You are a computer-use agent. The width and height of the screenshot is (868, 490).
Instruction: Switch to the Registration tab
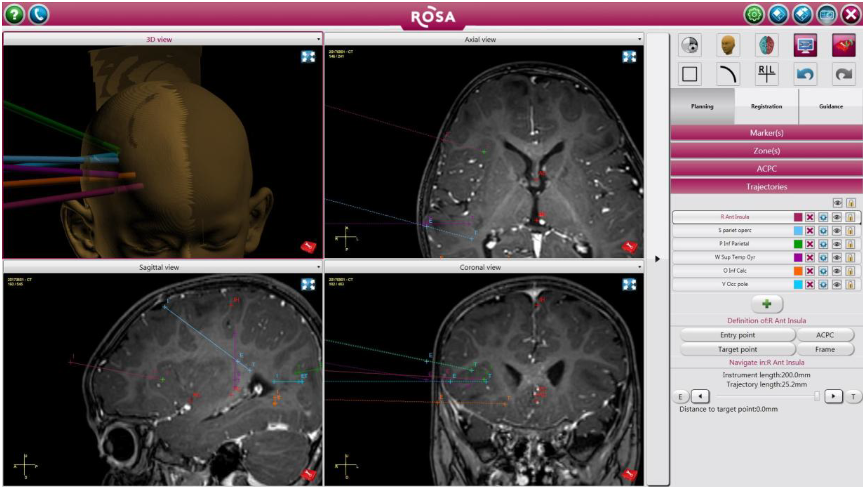(x=766, y=107)
